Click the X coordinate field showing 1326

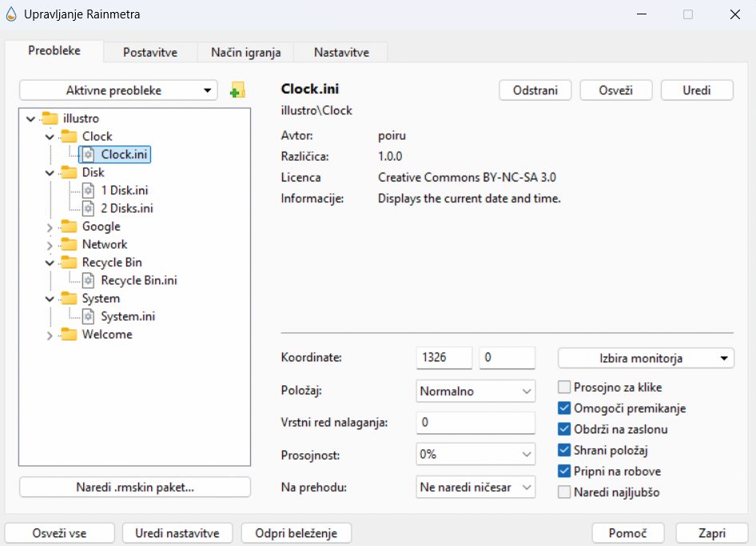444,357
